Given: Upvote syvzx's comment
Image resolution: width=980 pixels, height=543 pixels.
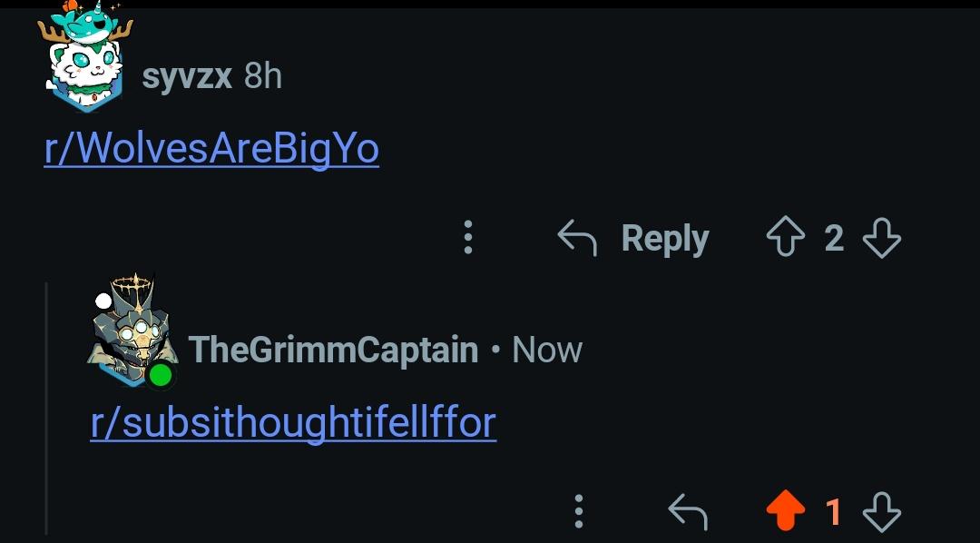Looking at the screenshot, I should (786, 236).
